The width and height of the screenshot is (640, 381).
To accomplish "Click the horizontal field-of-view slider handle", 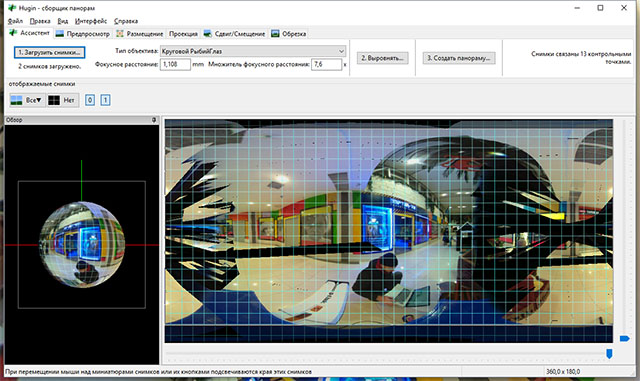I will [x=609, y=354].
